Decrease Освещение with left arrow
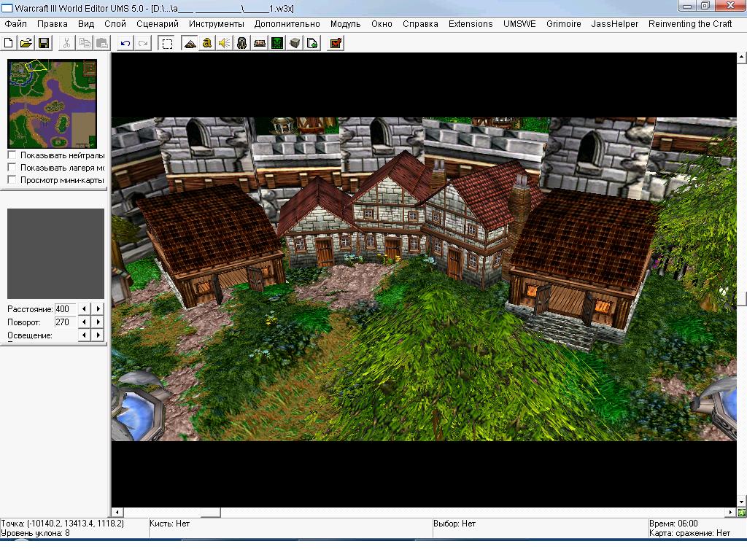The image size is (747, 560). tap(85, 335)
